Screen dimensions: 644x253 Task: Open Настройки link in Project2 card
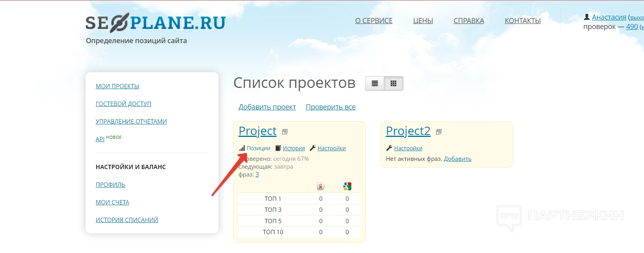(x=408, y=148)
